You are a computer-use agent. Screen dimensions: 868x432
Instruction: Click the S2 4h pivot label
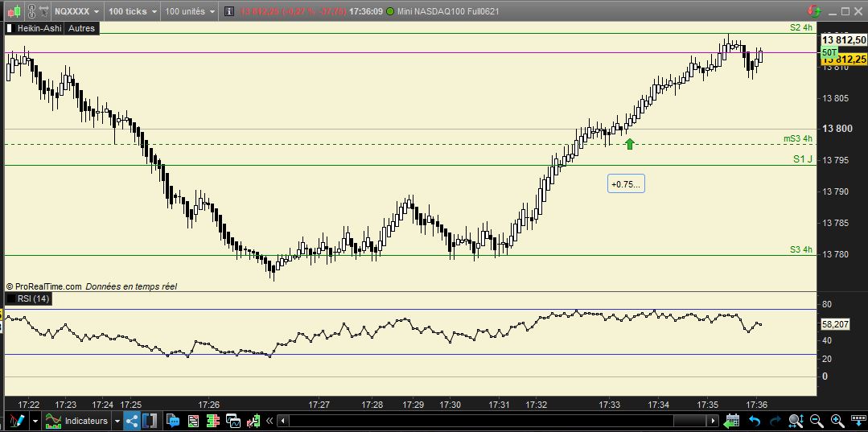[801, 27]
